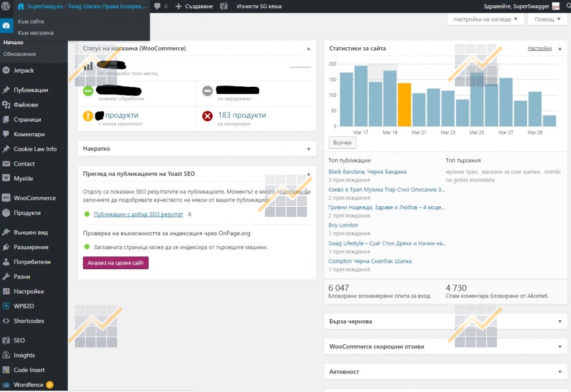The width and height of the screenshot is (571, 392).
Task: Click the red X out-of-stock icon
Action: pyautogui.click(x=207, y=116)
